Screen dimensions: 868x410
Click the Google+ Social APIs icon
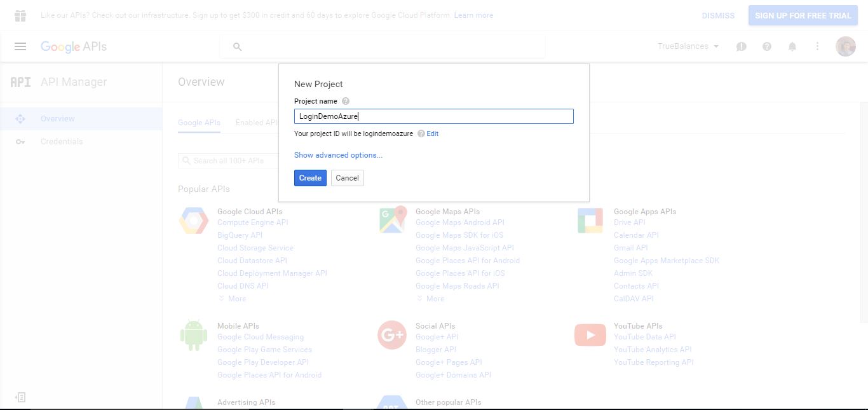[392, 335]
